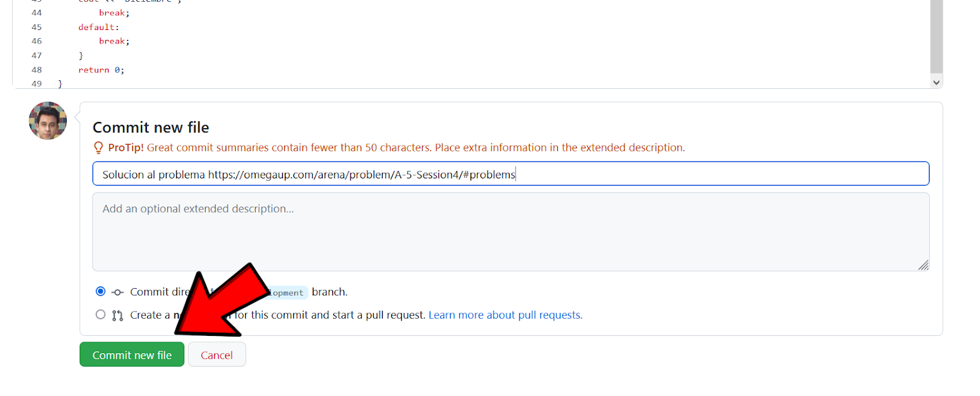
Task: Select the Commit directly to branch option
Action: [100, 291]
